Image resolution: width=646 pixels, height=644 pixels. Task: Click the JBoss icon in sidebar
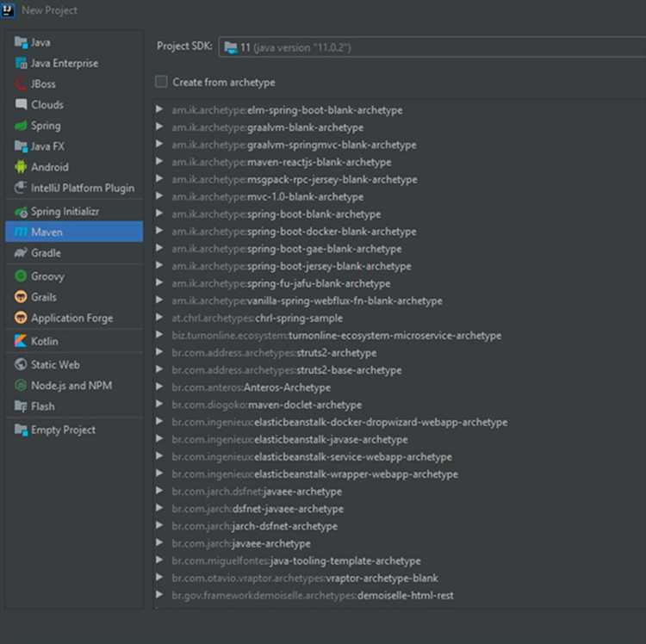pyautogui.click(x=21, y=84)
